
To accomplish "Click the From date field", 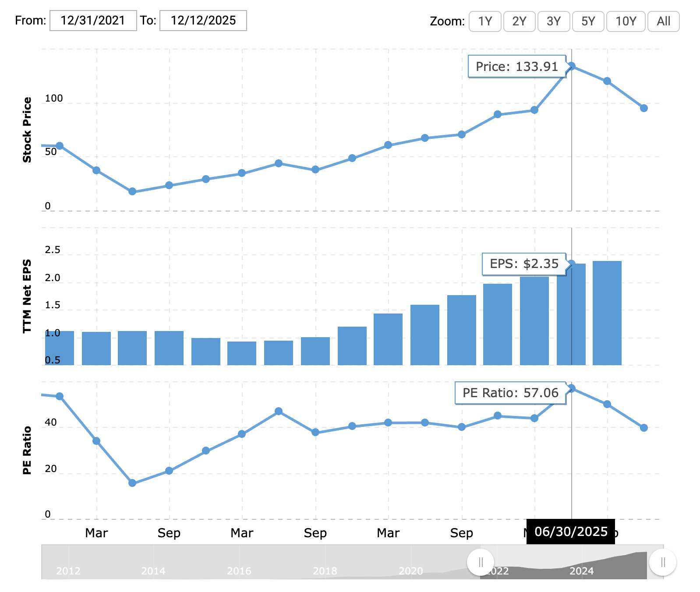I will click(x=93, y=21).
